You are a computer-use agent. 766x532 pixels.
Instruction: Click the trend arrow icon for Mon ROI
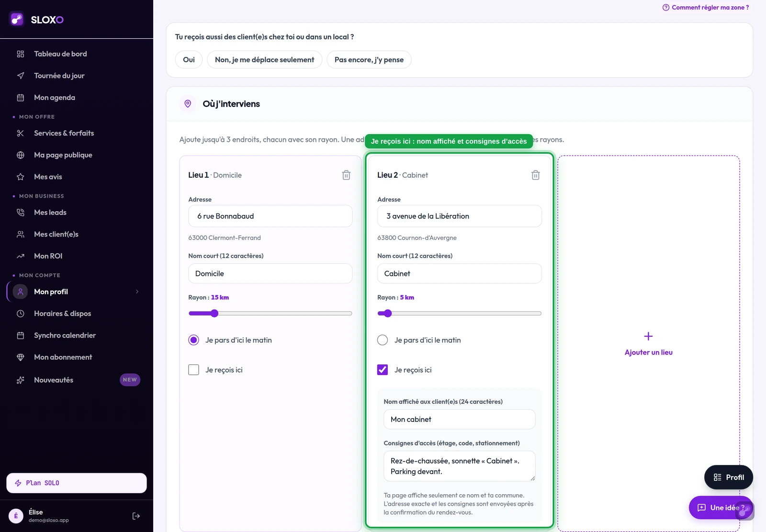[x=21, y=256]
